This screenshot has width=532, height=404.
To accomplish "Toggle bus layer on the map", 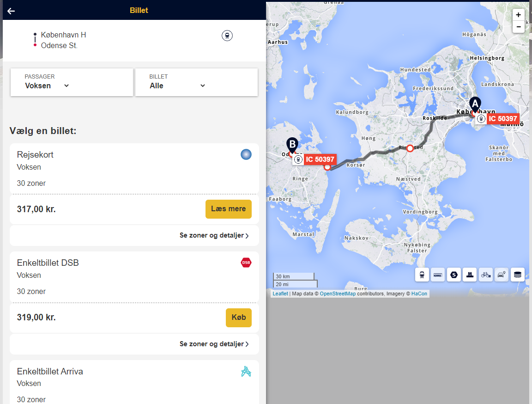I will [438, 275].
